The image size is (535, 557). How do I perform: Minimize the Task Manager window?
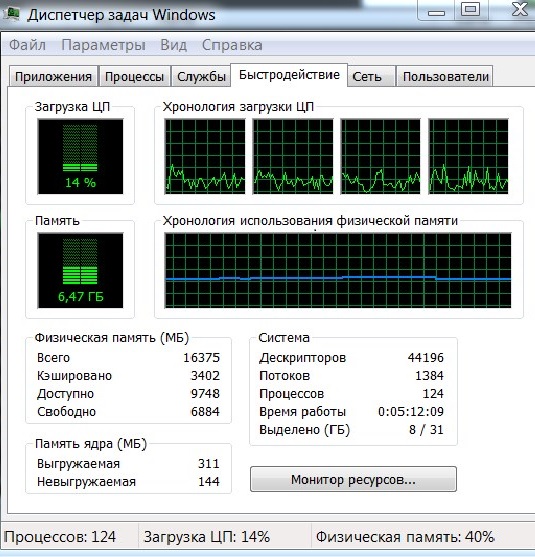point(436,11)
